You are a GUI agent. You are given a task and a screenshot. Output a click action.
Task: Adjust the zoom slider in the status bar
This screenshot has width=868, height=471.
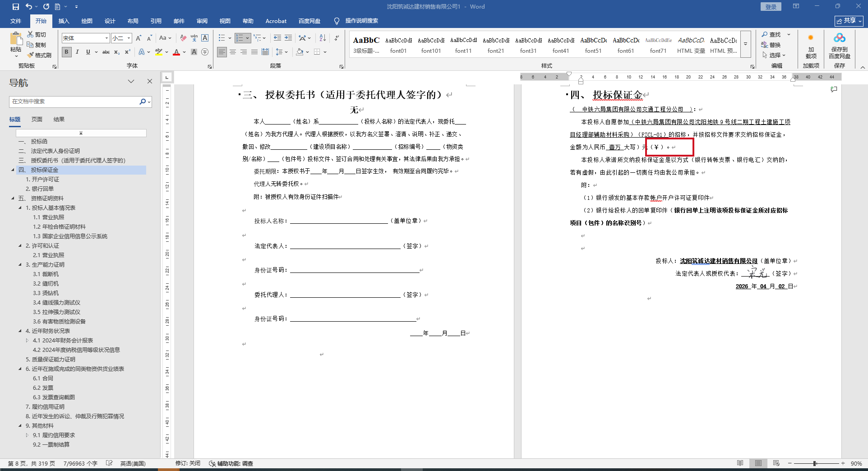pyautogui.click(x=815, y=463)
